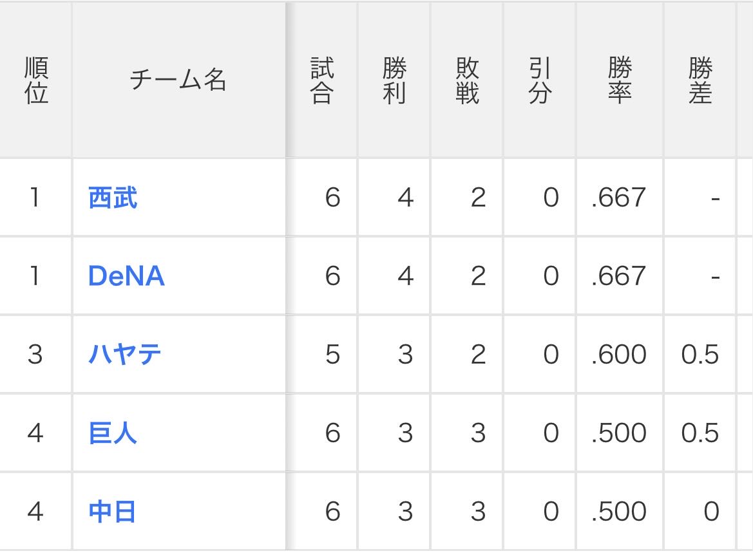Click ハヤテ's .600 win rate cell
The height and width of the screenshot is (560, 753).
619,355
